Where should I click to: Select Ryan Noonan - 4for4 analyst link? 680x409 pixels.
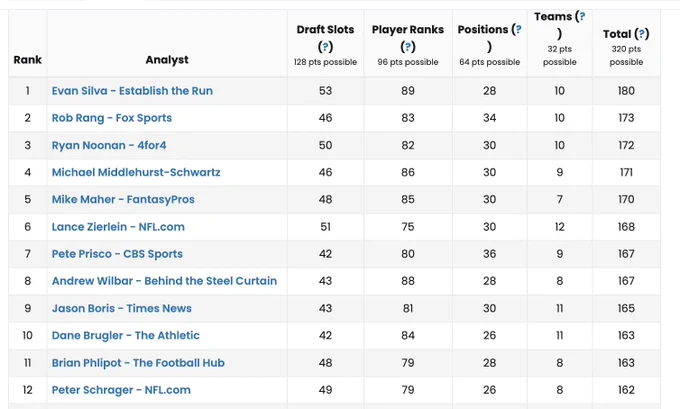click(x=109, y=145)
